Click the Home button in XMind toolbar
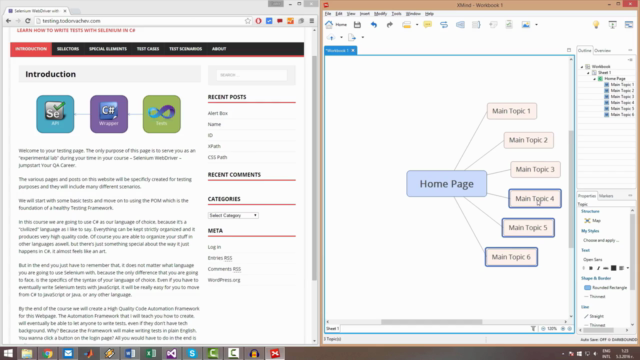The height and width of the screenshot is (360, 640). point(336,24)
